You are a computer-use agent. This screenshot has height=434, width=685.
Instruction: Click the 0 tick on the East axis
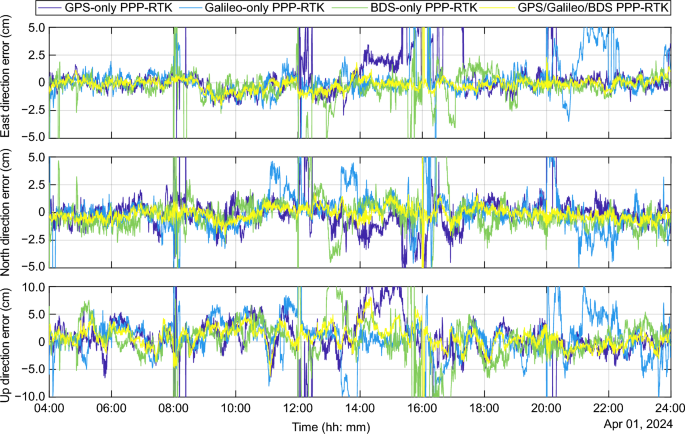click(42, 83)
